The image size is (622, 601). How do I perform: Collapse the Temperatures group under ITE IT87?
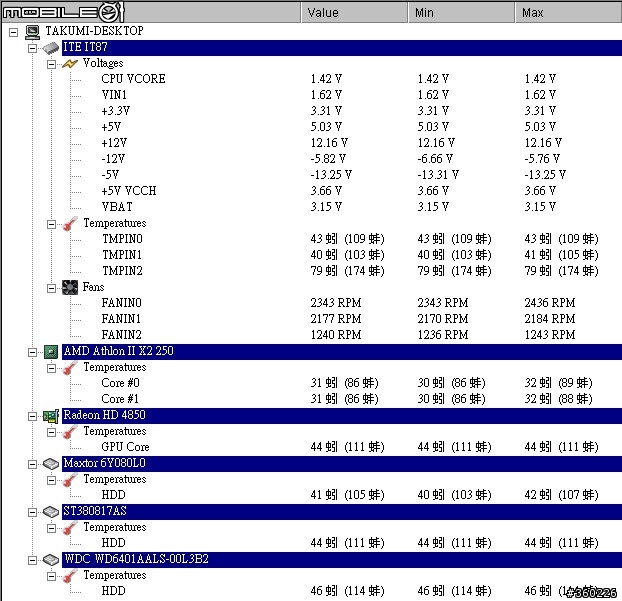(51, 225)
